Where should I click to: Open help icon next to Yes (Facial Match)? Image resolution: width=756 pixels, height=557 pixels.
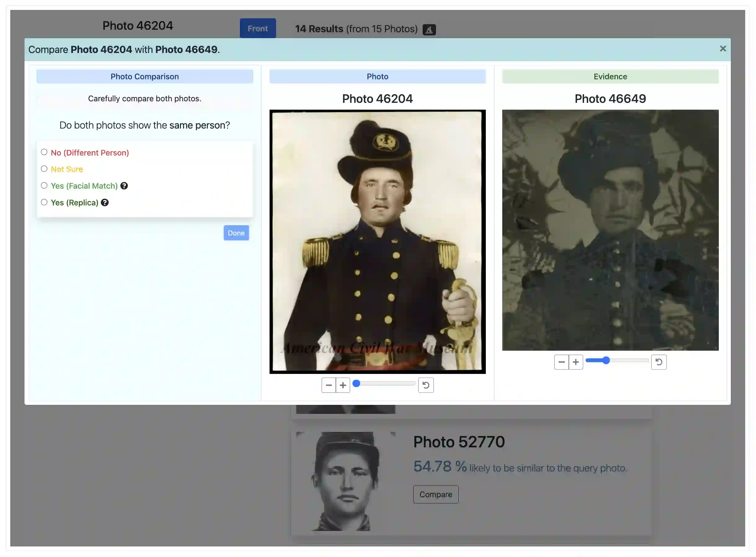coord(124,186)
